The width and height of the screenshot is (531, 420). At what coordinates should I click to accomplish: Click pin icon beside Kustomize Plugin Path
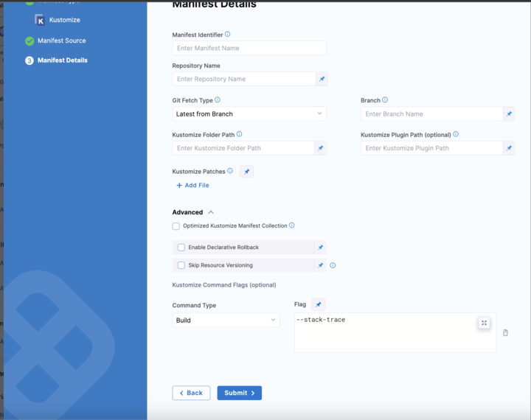[x=509, y=148]
